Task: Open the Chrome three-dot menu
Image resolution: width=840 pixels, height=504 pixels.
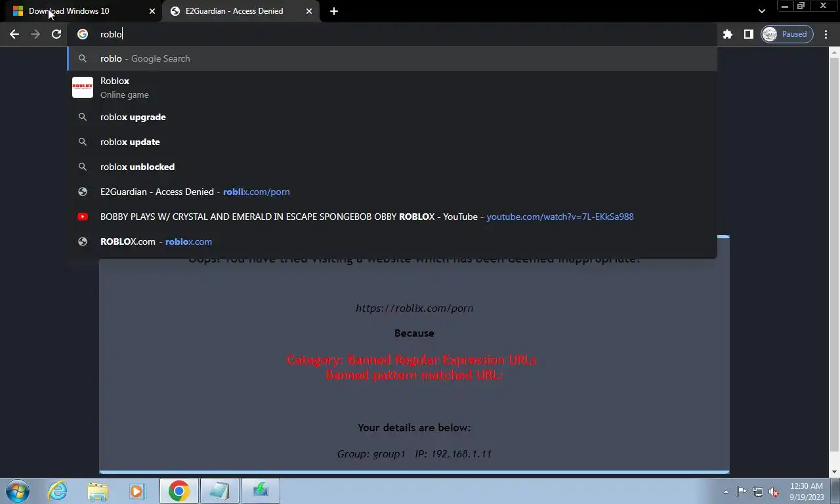Action: [x=826, y=34]
